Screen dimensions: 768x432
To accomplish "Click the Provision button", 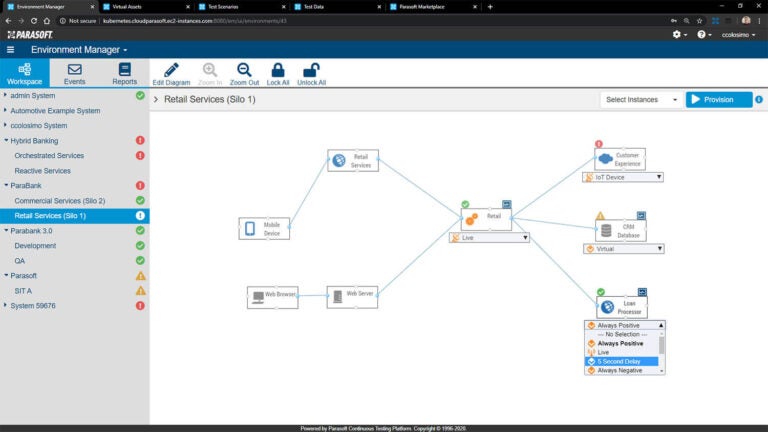I will tap(719, 99).
